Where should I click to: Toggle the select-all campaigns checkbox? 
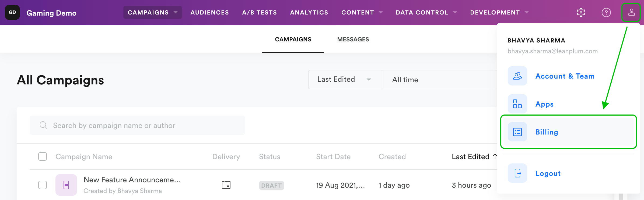coord(43,156)
